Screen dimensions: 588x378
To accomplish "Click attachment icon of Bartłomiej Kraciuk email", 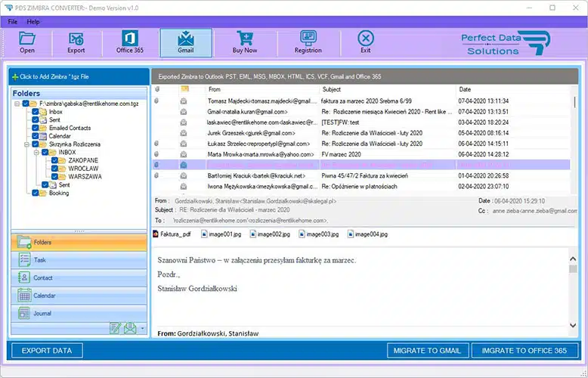I will [156, 175].
